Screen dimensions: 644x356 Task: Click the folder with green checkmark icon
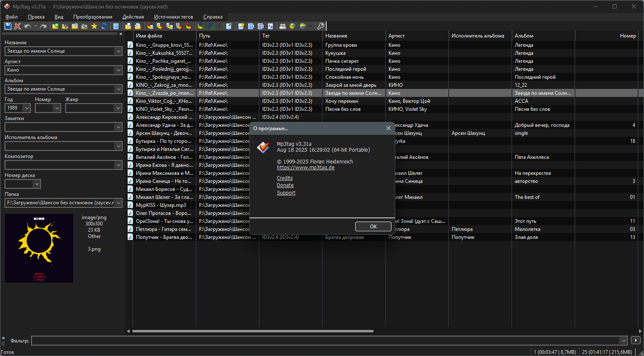tap(56, 26)
